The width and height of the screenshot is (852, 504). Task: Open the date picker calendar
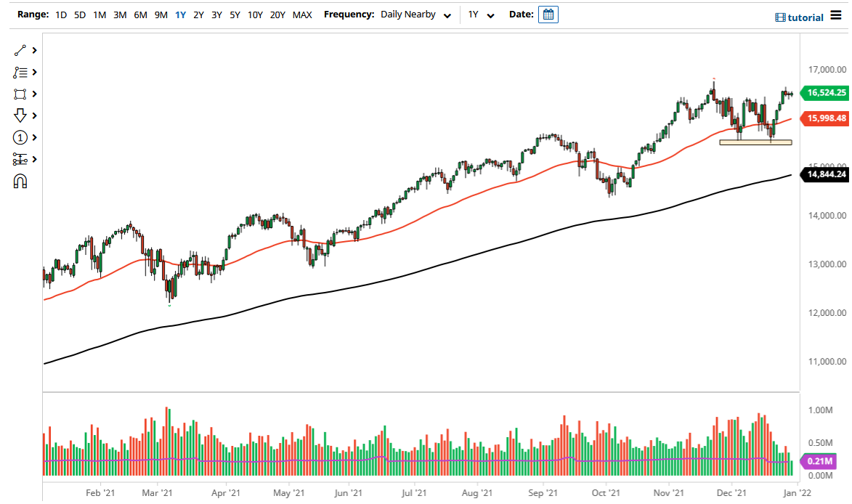(x=548, y=14)
